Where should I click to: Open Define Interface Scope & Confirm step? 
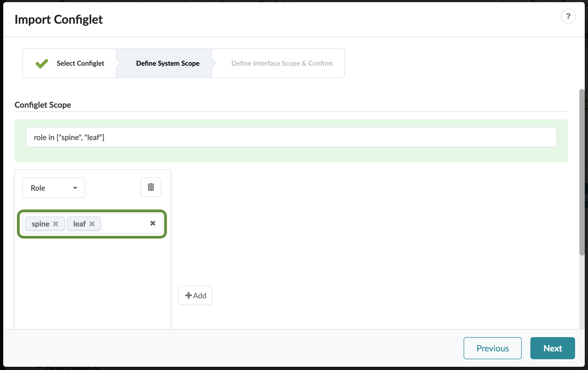click(x=278, y=63)
